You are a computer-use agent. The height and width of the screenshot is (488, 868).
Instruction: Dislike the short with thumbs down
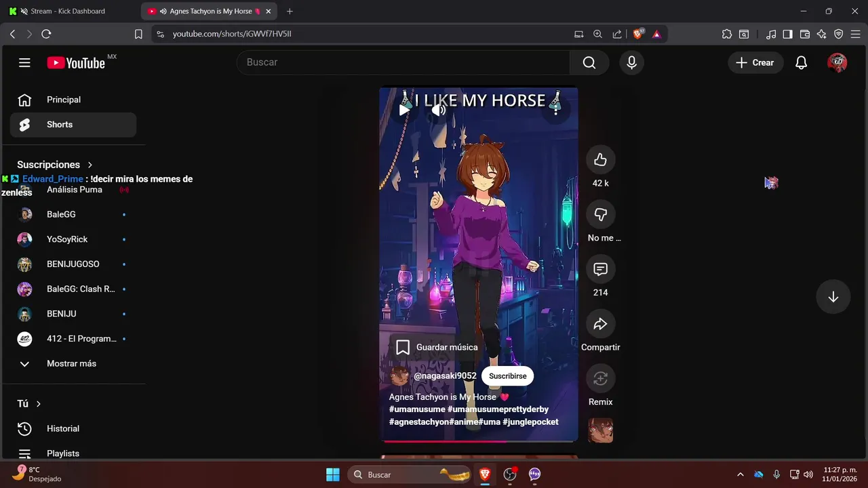600,214
